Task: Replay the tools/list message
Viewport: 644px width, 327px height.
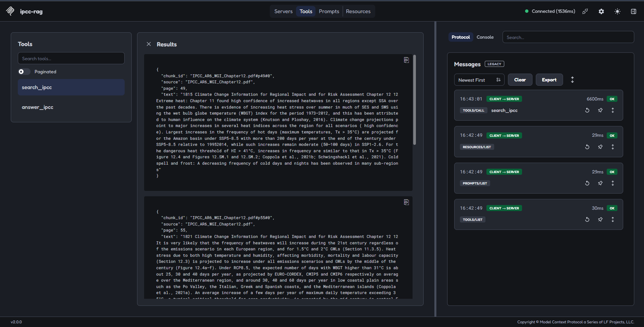Action: (587, 219)
